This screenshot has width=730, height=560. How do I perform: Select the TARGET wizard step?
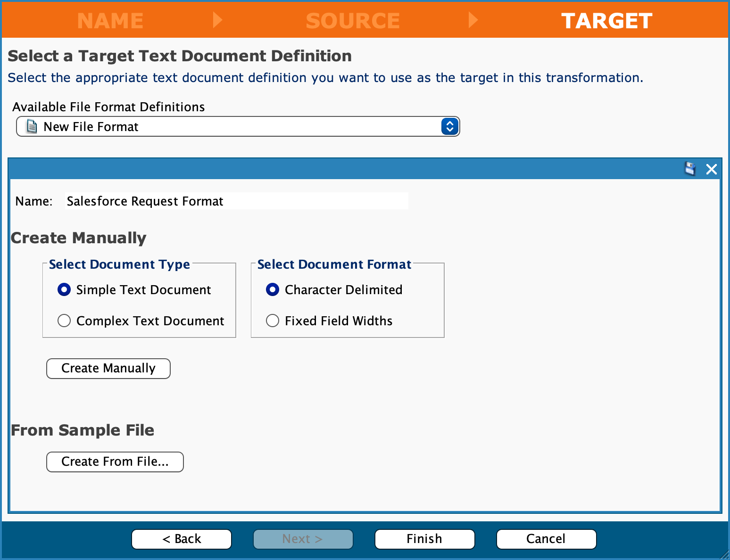tap(606, 21)
